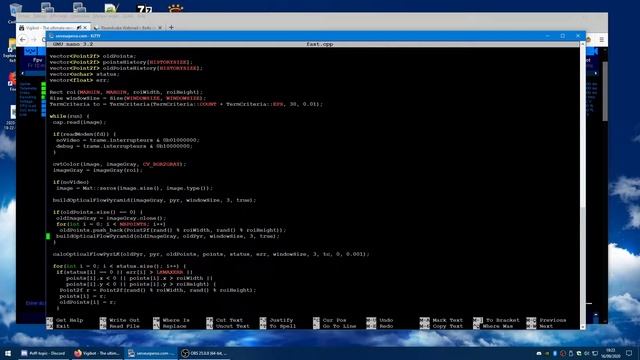Click the nano To Spell shortcut
Image resolution: width=640 pixels, height=360 pixels.
[282, 327]
